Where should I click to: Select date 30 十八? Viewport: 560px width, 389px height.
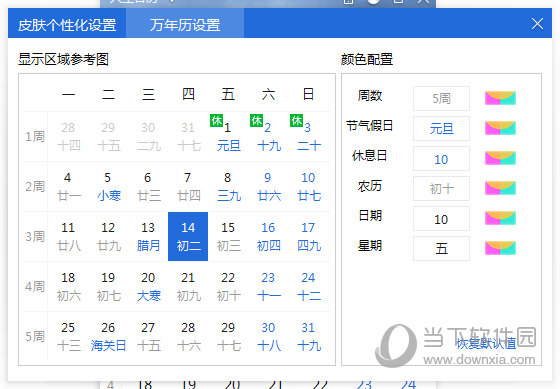click(x=268, y=336)
